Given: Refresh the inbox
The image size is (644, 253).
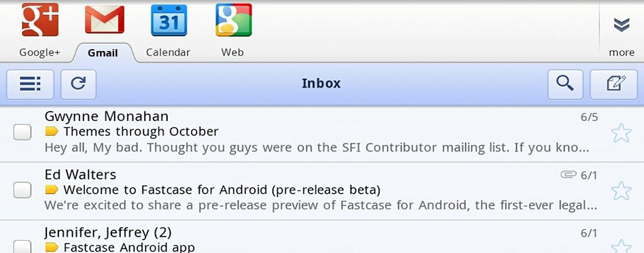Looking at the screenshot, I should (78, 84).
